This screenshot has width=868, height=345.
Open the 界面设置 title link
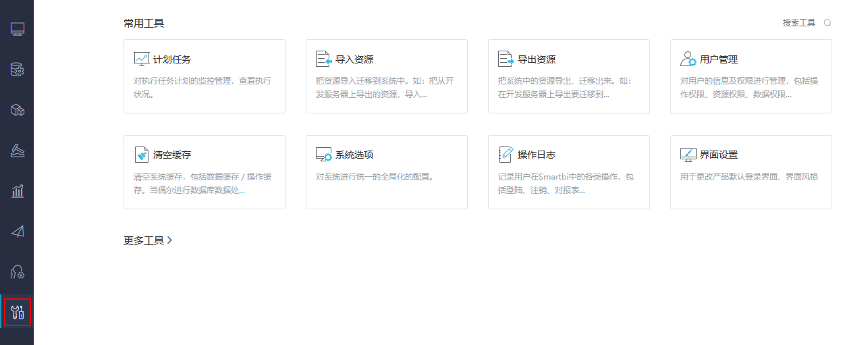point(719,155)
